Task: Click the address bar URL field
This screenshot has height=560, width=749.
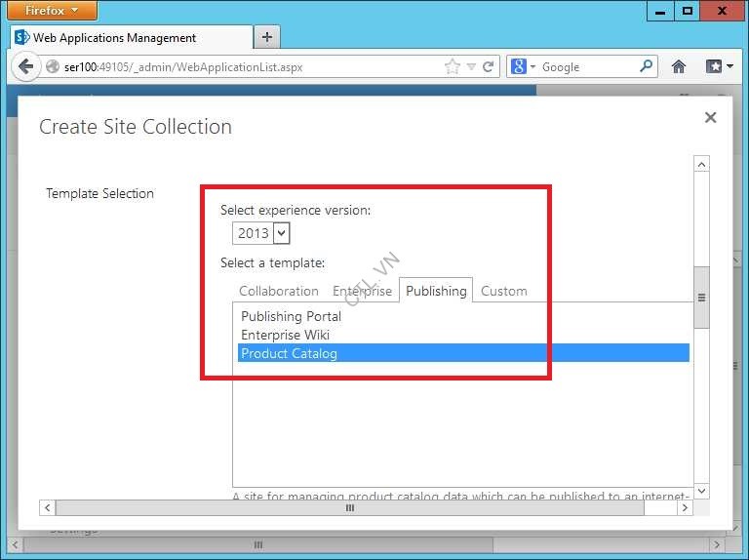Action: (x=244, y=66)
